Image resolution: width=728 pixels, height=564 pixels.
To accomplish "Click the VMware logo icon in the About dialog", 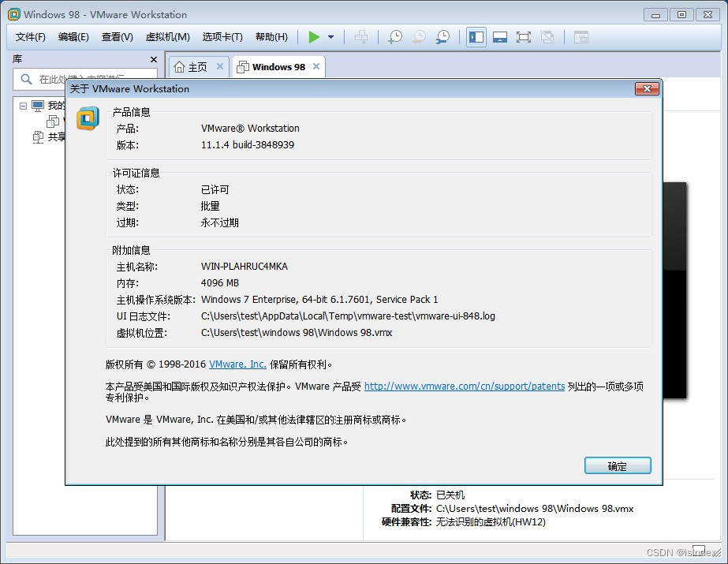I will click(88, 118).
